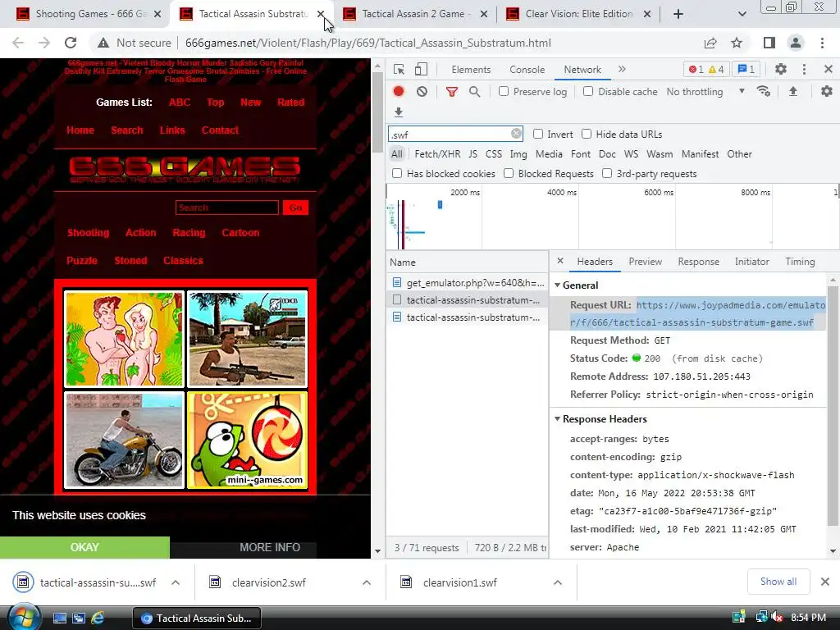840x630 pixels.
Task: Click the inspect element picker icon
Action: (x=399, y=69)
